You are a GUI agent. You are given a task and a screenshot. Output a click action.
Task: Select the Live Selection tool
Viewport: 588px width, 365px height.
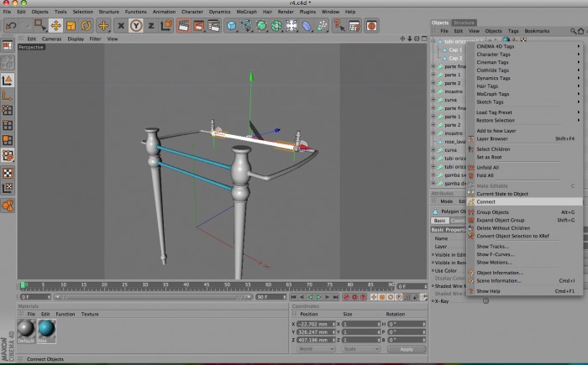[39, 26]
